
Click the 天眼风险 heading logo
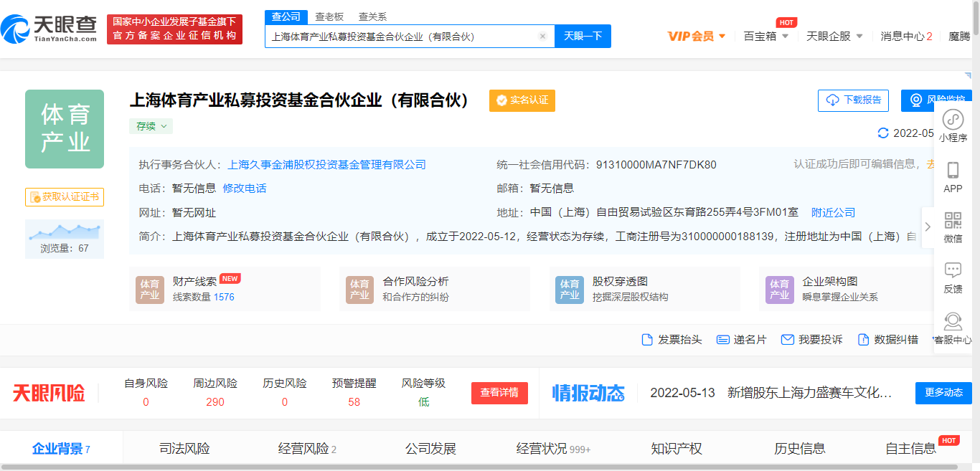48,393
